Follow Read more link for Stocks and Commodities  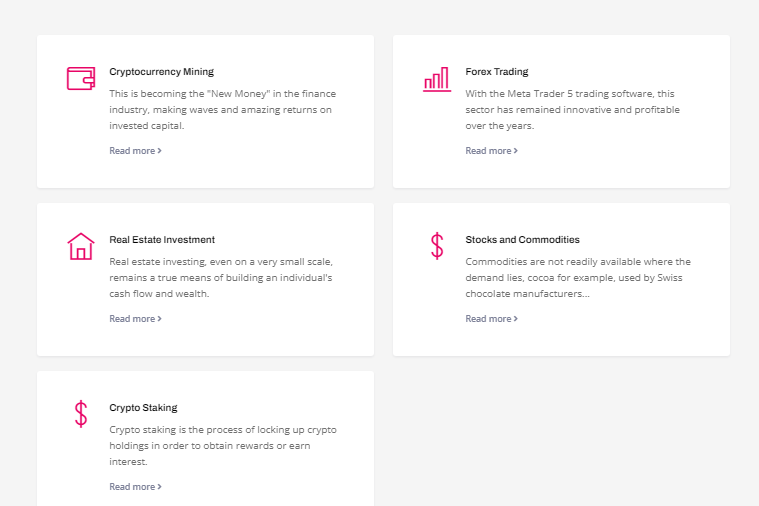[492, 319]
